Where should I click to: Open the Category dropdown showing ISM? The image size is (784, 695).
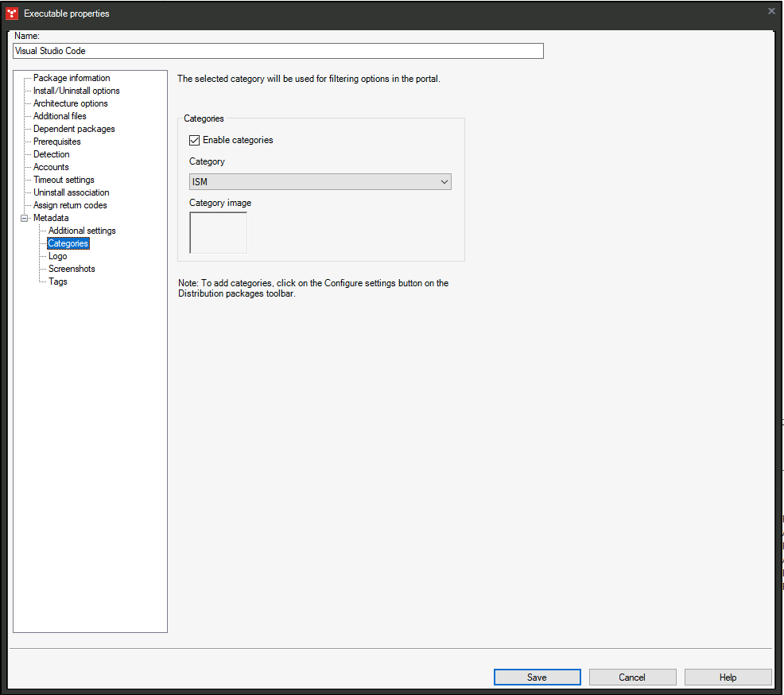tap(320, 182)
